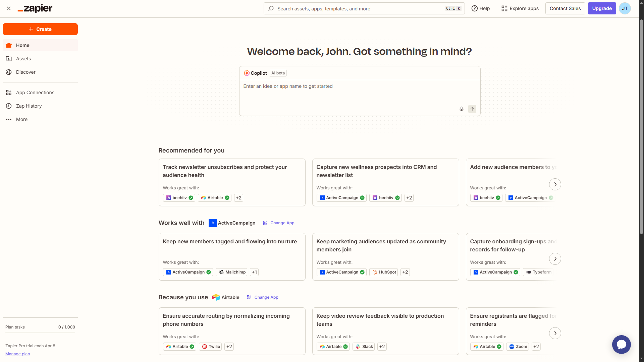Open the chat support bubble
The height and width of the screenshot is (362, 644).
[621, 344]
